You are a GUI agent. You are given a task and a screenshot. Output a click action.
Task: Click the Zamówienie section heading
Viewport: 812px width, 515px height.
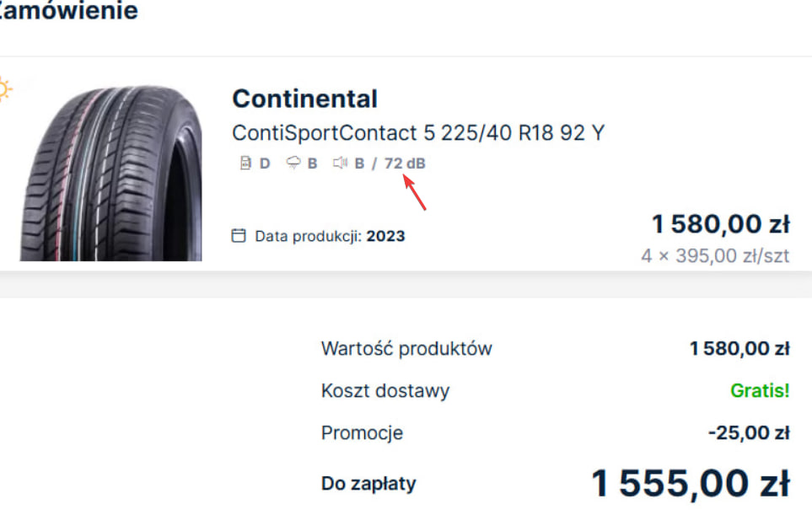click(69, 12)
